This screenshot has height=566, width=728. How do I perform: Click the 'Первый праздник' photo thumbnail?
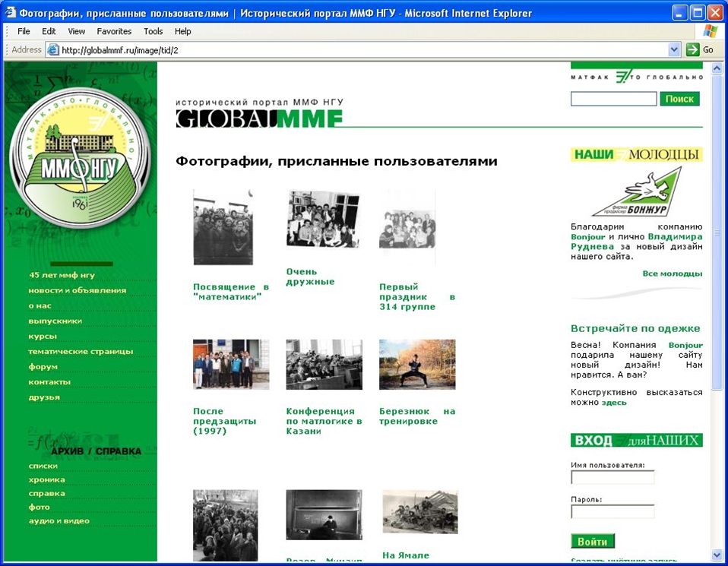tap(407, 227)
